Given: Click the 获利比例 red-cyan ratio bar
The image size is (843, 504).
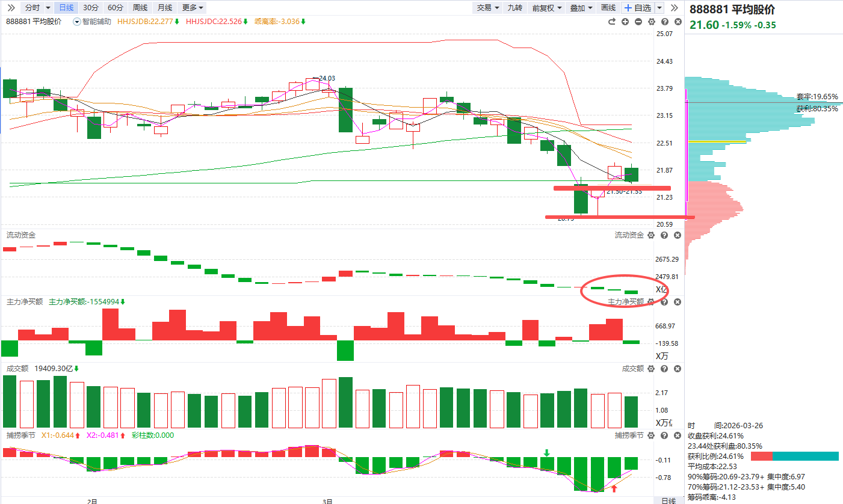Looking at the screenshot, I should pos(794,456).
